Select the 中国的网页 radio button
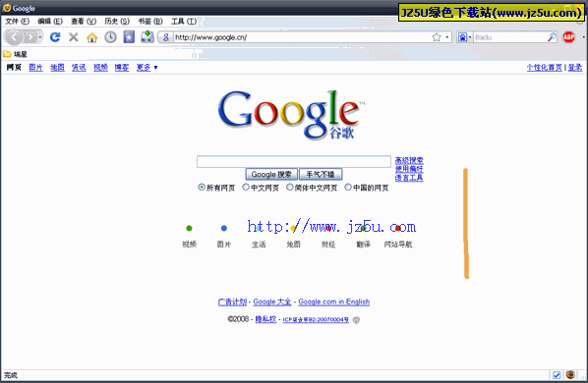 point(348,187)
